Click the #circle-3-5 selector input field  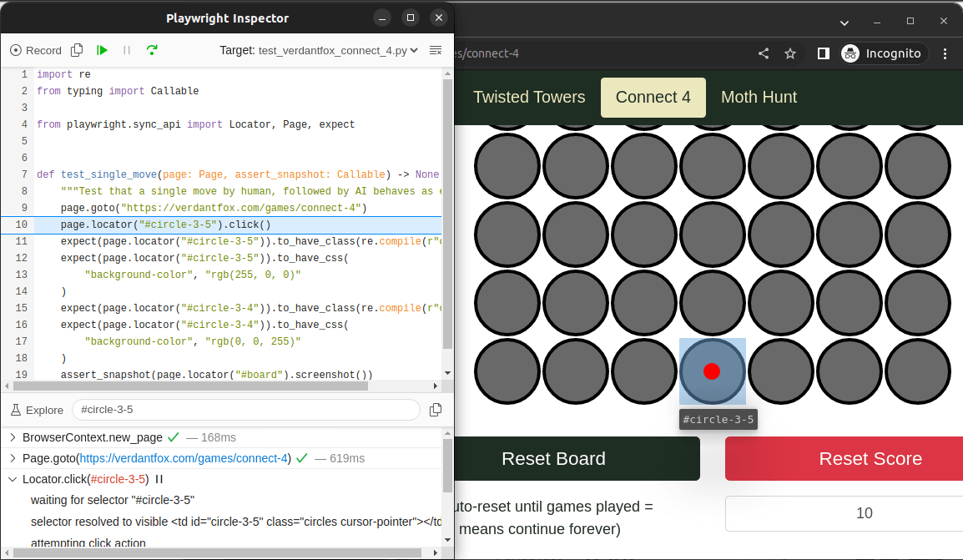coord(245,410)
